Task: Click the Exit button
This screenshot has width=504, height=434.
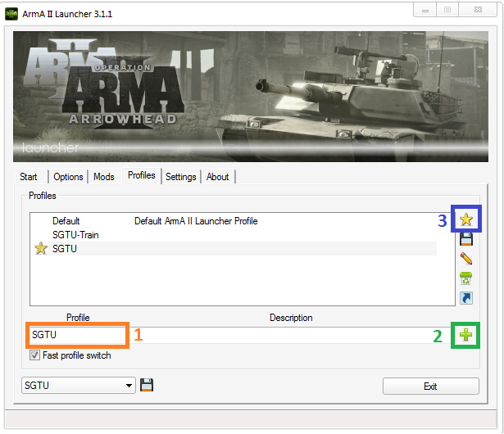Action: 431,386
